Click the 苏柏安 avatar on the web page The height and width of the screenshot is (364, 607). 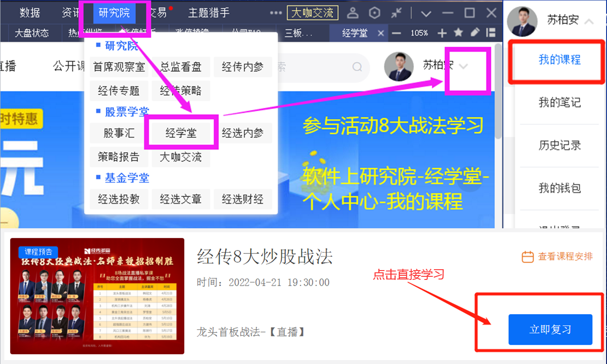coord(399,67)
